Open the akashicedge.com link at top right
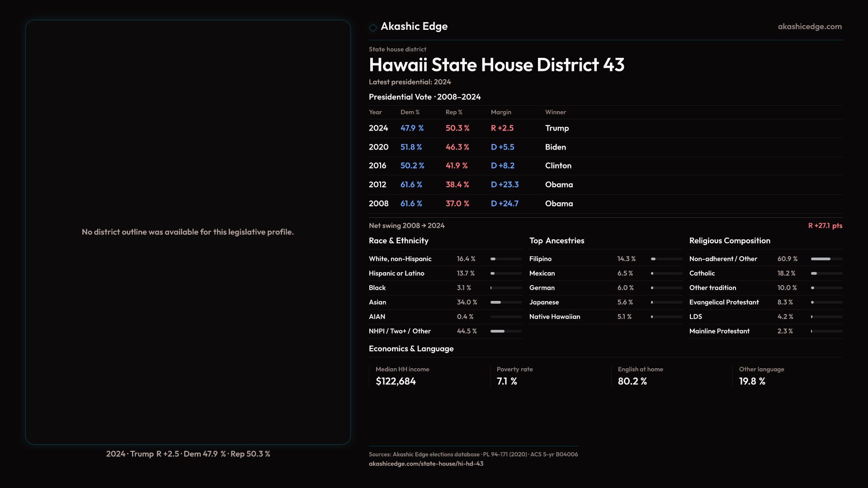Viewport: 868px width, 488px height. point(809,27)
